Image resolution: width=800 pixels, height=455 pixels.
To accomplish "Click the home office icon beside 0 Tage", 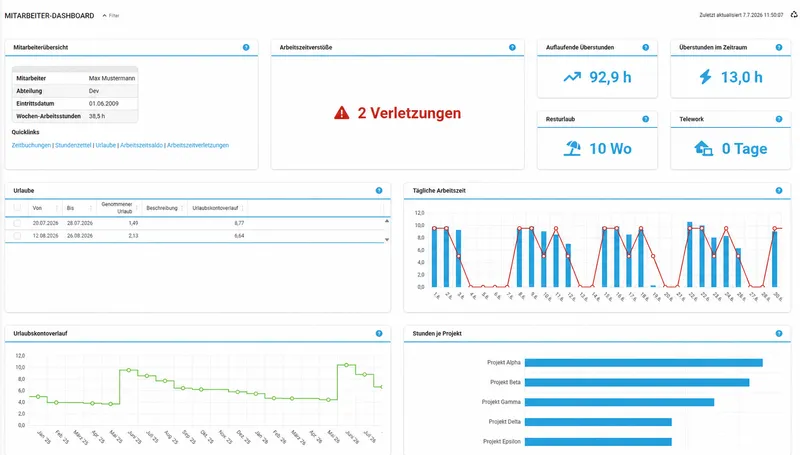I will [704, 148].
